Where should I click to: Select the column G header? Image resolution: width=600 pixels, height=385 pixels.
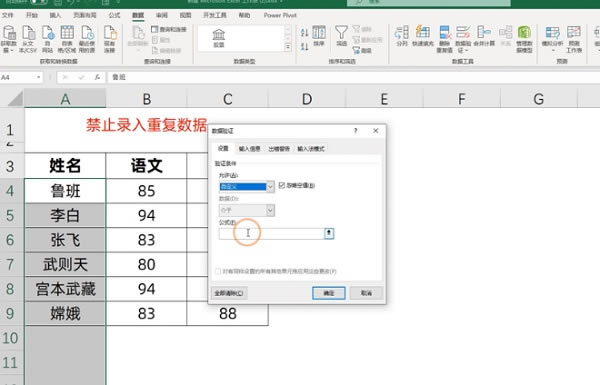(539, 99)
